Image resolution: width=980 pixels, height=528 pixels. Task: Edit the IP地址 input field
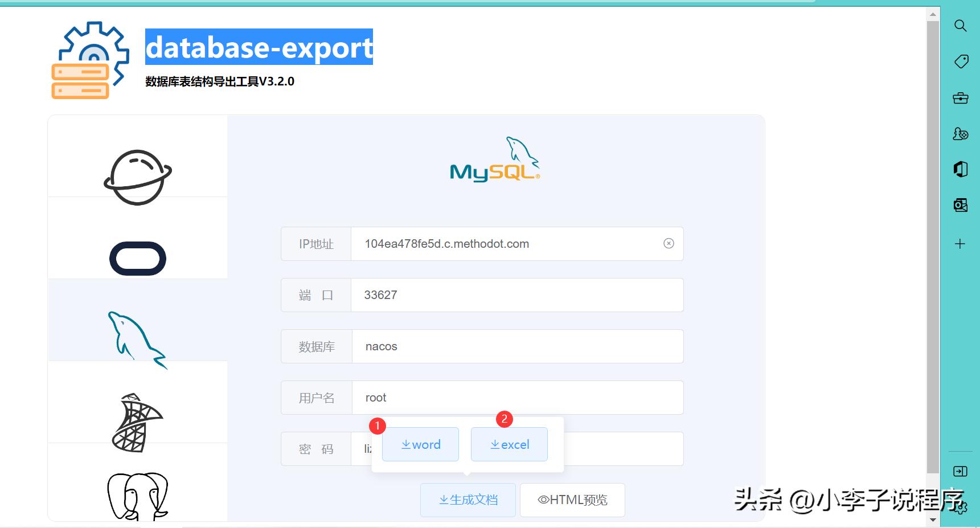pyautogui.click(x=517, y=244)
